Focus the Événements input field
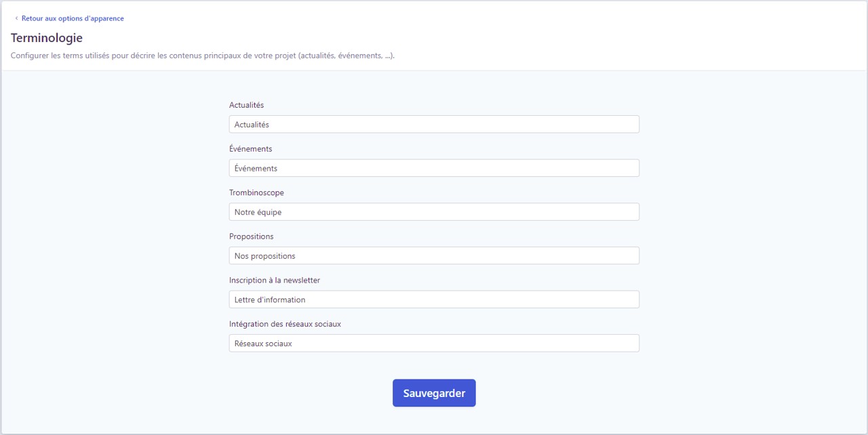Image resolution: width=868 pixels, height=435 pixels. tap(434, 168)
